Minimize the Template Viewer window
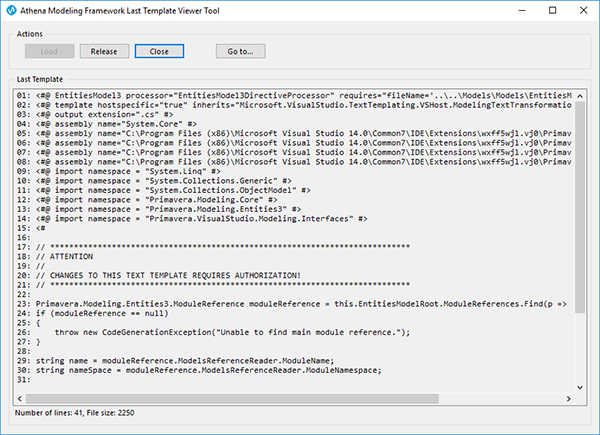This screenshot has width=600, height=435. 522,10
